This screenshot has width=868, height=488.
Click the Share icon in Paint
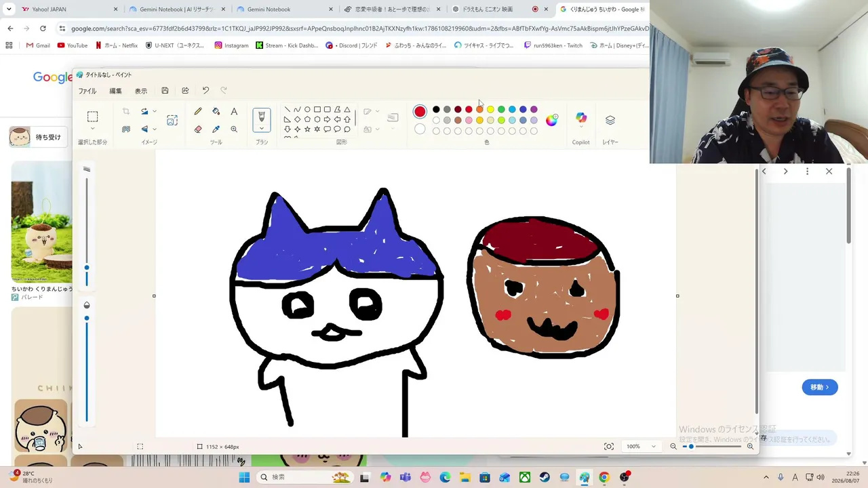pyautogui.click(x=185, y=91)
